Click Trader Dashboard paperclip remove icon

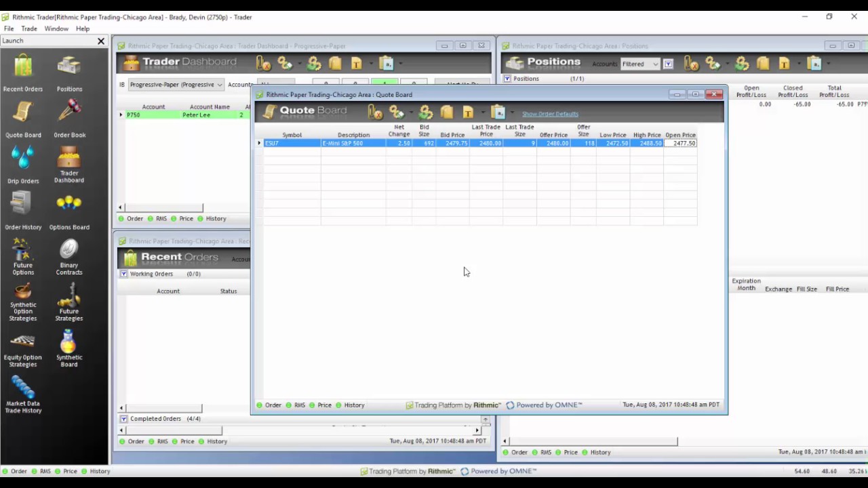tap(264, 64)
